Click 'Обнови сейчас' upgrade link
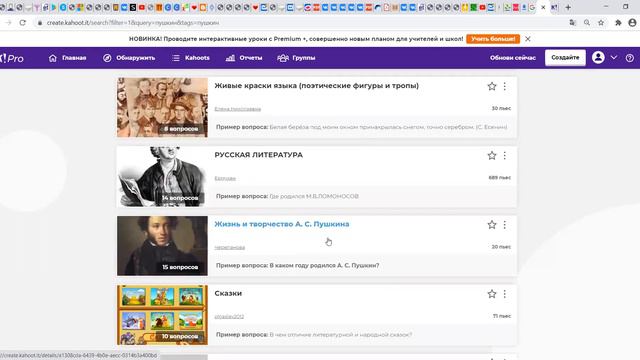This screenshot has width=640, height=360. 513,58
